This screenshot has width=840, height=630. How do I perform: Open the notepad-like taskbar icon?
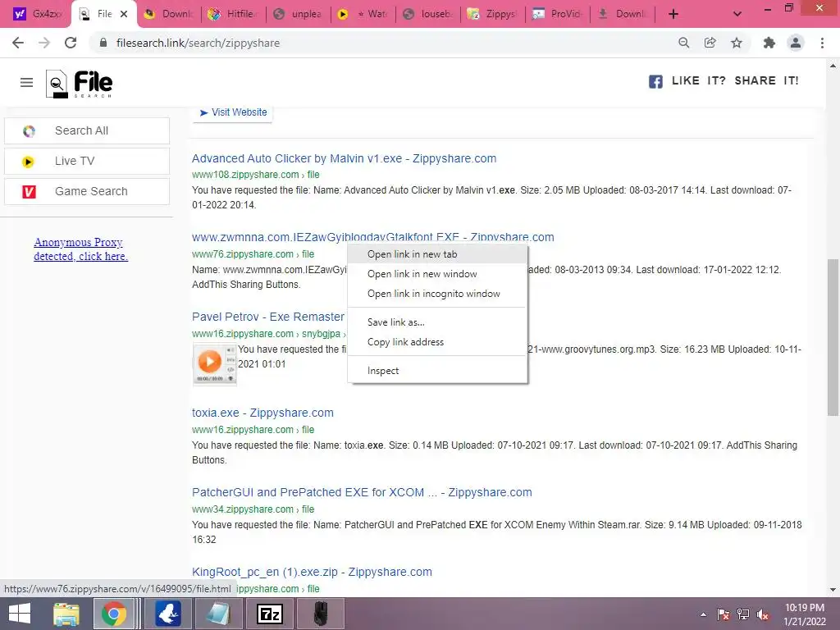(x=218, y=614)
